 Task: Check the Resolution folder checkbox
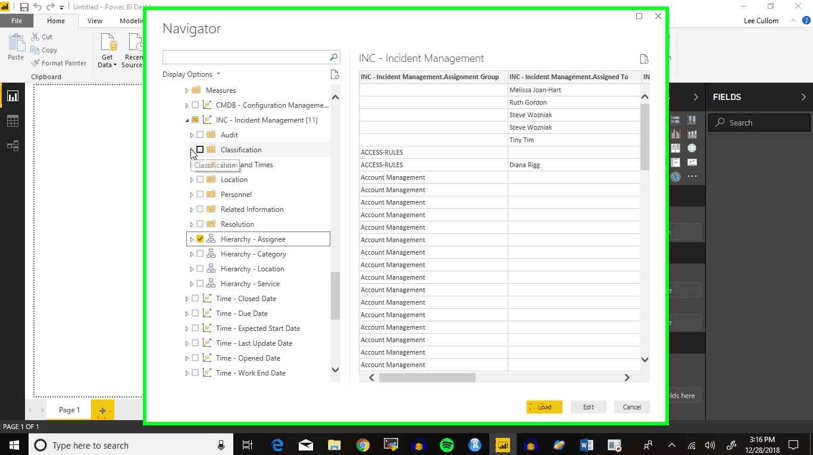point(200,224)
